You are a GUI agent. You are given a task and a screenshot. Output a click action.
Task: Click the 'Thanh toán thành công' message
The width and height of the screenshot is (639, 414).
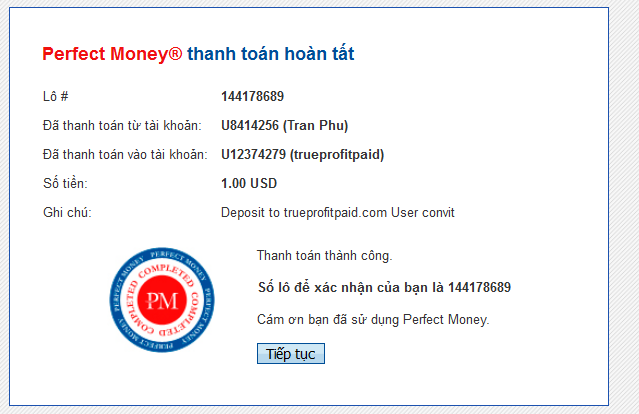click(x=324, y=256)
